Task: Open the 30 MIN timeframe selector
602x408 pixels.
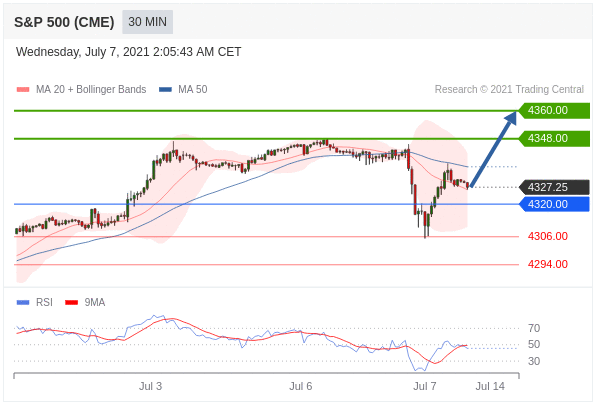Action: (x=147, y=22)
